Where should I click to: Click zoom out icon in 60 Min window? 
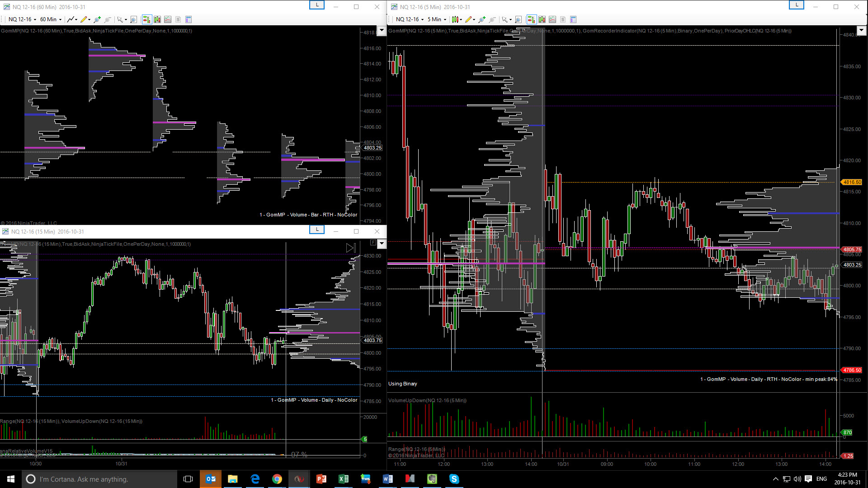pyautogui.click(x=108, y=19)
